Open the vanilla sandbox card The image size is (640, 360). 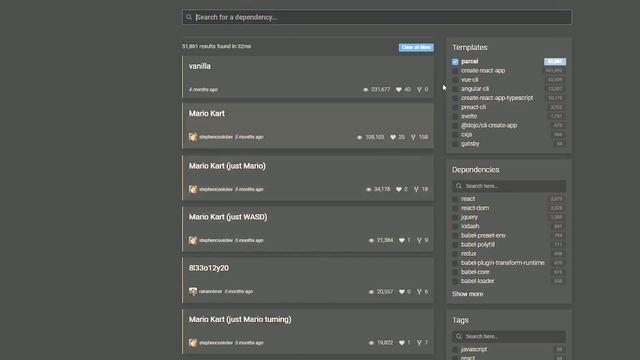[x=308, y=77]
